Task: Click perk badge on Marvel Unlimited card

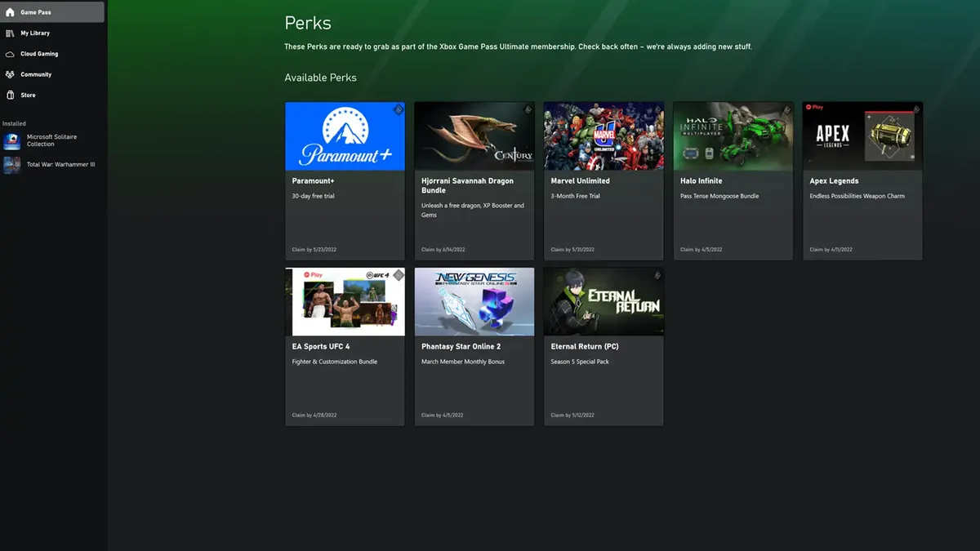Action: pyautogui.click(x=657, y=109)
